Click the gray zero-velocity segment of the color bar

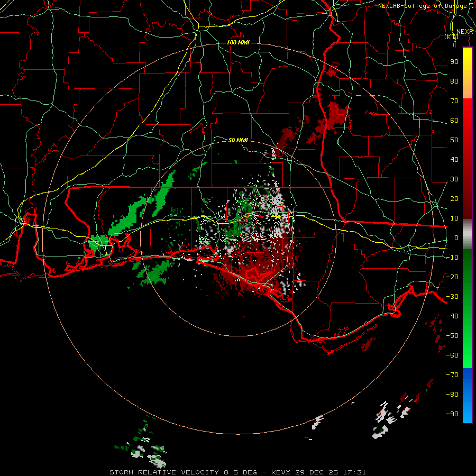tap(467, 234)
